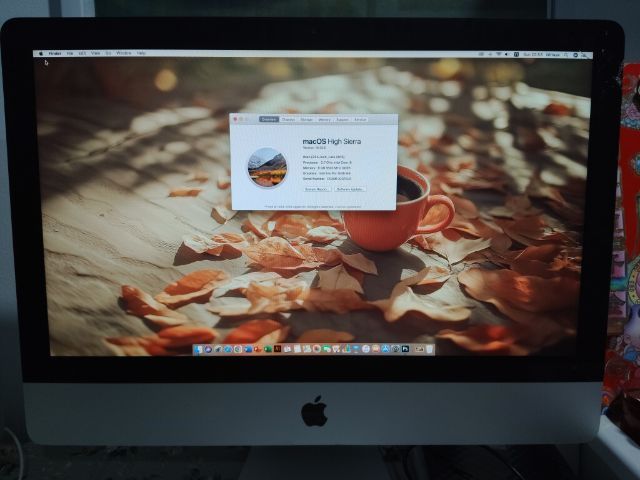
Task: Open Launchpad rocket icon in Dock
Action: tap(218, 349)
